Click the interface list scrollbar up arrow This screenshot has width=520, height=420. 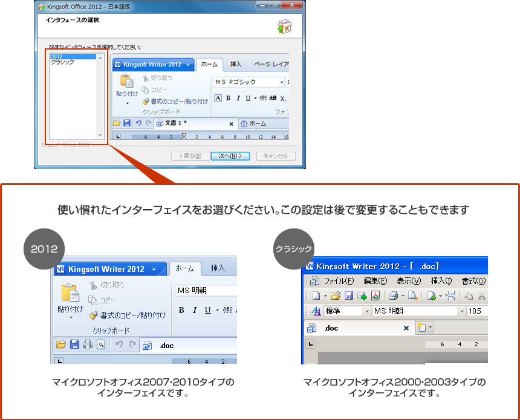[x=100, y=57]
